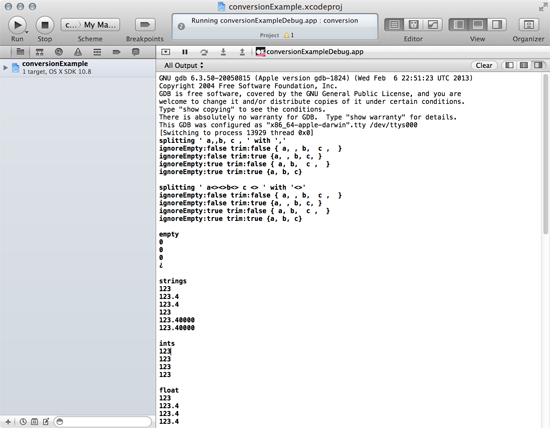Click the 'float' console line

169,390
